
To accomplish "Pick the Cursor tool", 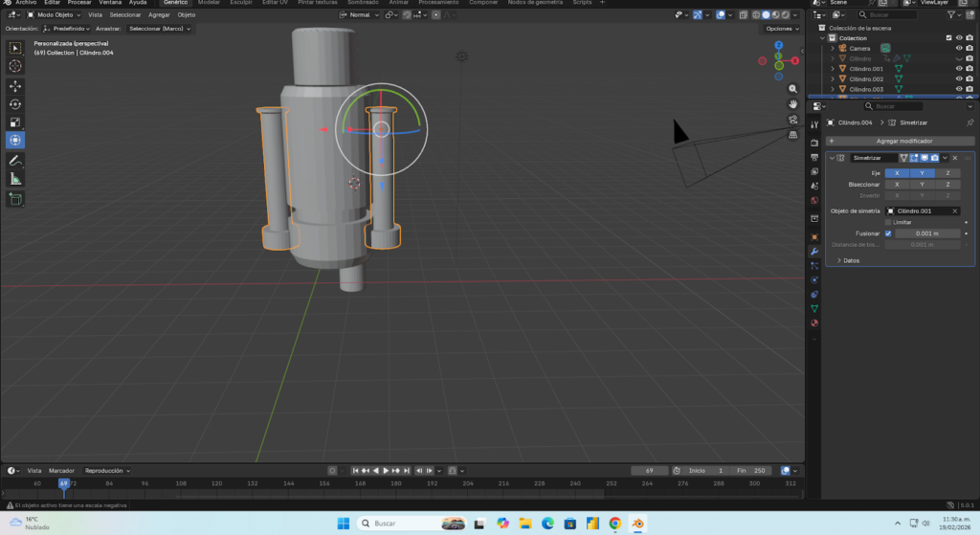I will 15,66.
